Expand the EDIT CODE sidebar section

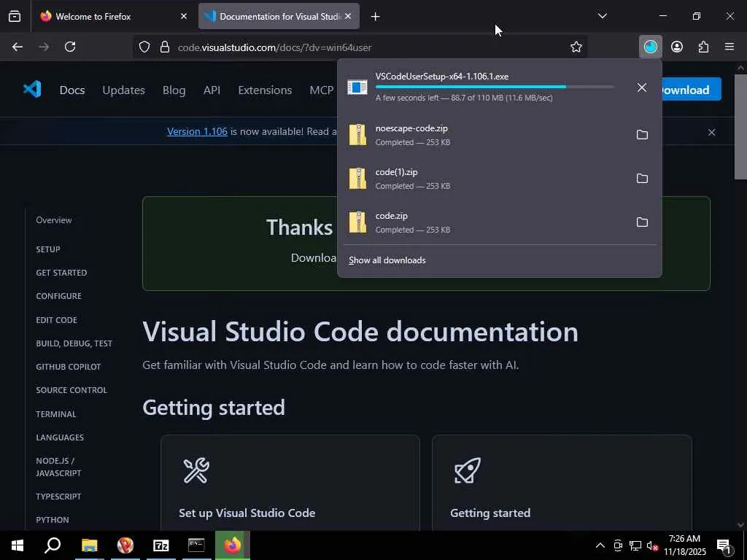pos(57,320)
